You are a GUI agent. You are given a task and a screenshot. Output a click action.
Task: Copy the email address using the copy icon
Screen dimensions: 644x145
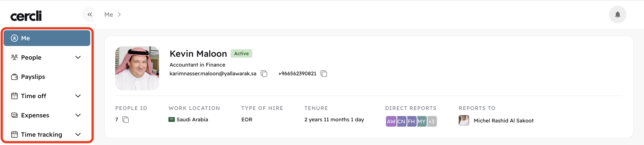pyautogui.click(x=264, y=74)
